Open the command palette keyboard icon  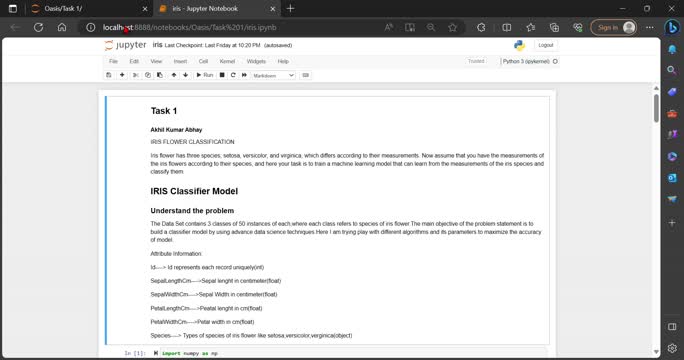tap(306, 75)
